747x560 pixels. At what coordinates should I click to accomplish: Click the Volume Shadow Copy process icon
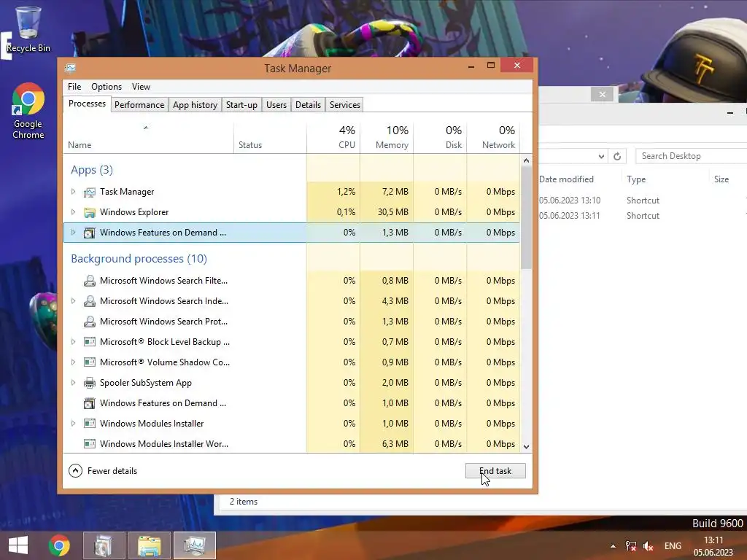pyautogui.click(x=89, y=362)
